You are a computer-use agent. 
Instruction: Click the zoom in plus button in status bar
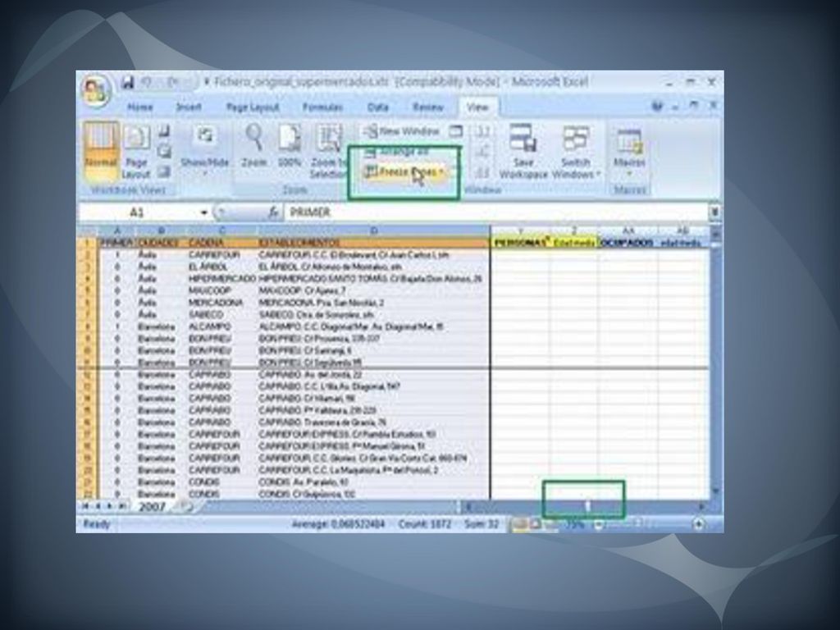698,524
